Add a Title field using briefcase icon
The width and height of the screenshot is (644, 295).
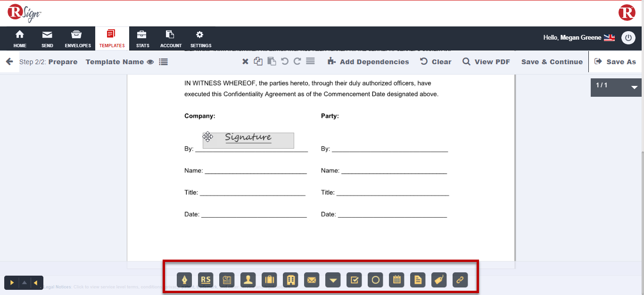coord(269,279)
